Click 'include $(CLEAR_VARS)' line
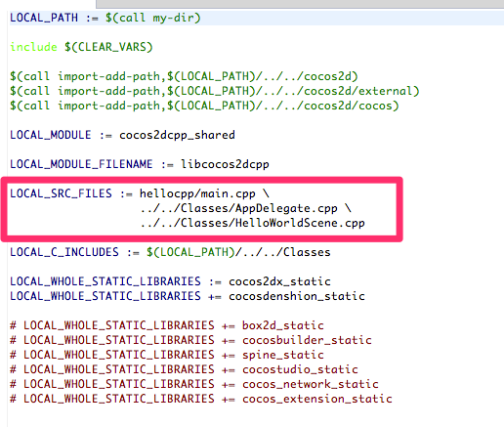The height and width of the screenshot is (427, 504). coord(81,47)
